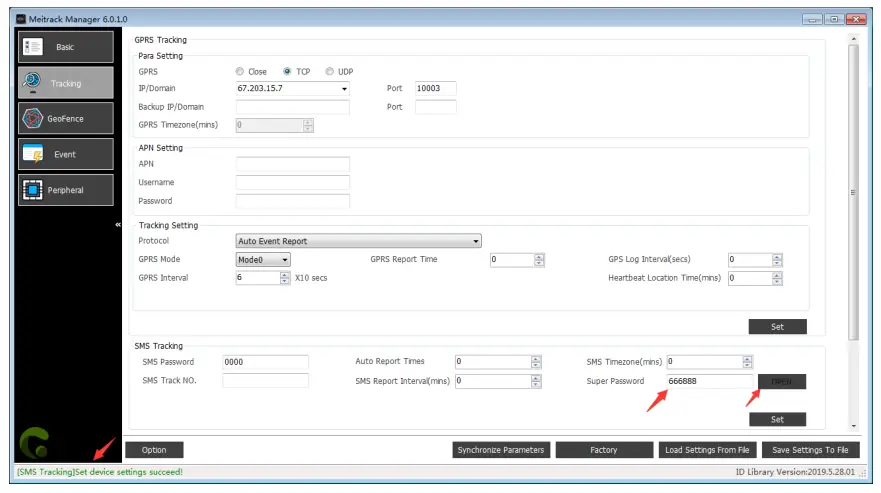Screen dimensions: 881x493
Task: Click Load Settings From File
Action: [x=707, y=450]
